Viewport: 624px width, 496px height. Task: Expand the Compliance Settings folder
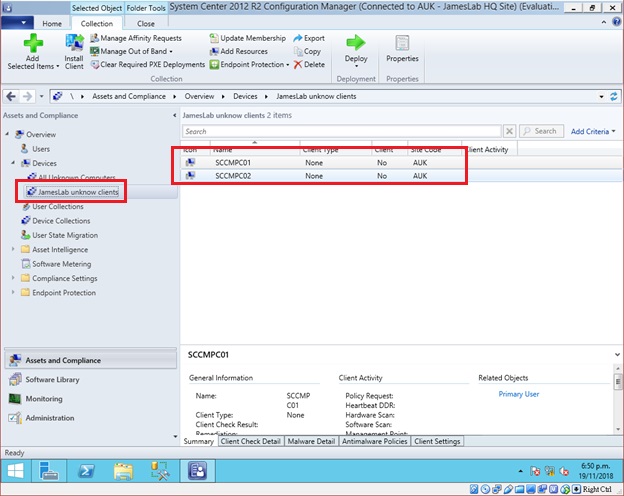click(13, 278)
